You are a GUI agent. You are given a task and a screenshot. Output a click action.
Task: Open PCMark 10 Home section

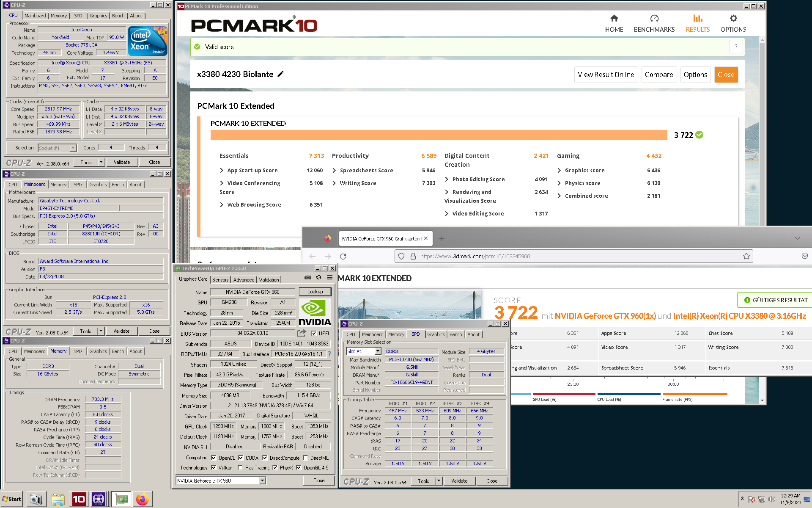click(x=614, y=23)
